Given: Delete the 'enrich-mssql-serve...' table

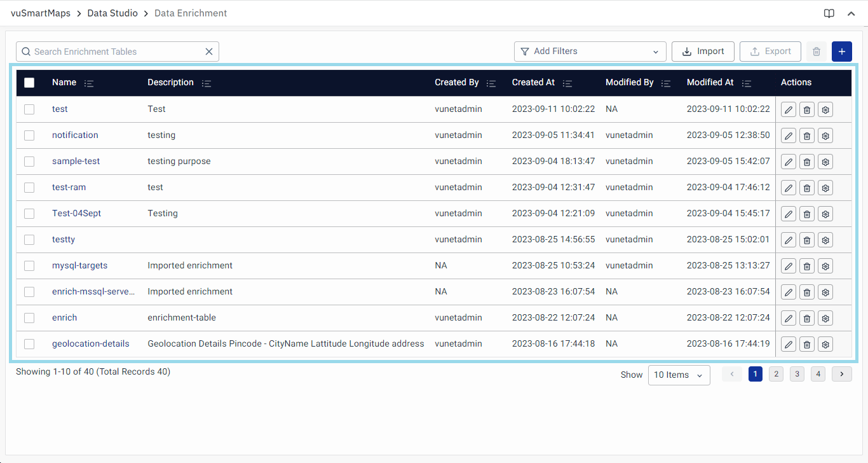Looking at the screenshot, I should (x=806, y=292).
